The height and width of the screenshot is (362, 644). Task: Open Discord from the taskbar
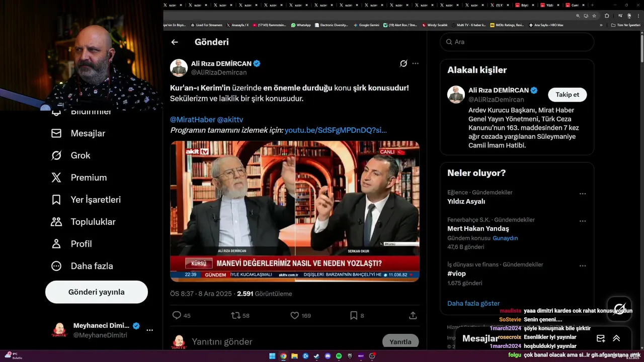point(328,356)
